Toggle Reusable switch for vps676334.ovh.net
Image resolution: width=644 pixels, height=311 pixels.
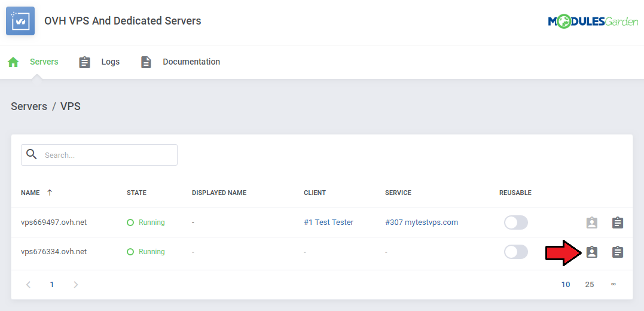516,251
